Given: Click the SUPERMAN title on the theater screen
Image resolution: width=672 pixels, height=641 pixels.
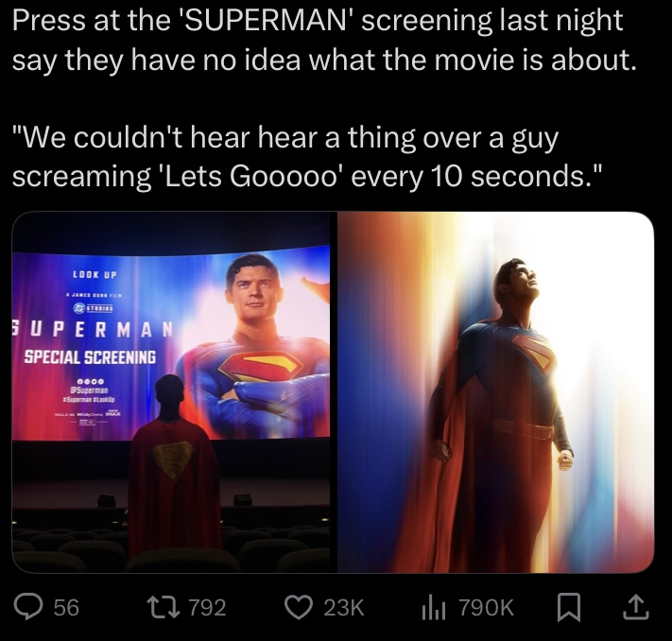Looking at the screenshot, I should [x=92, y=329].
